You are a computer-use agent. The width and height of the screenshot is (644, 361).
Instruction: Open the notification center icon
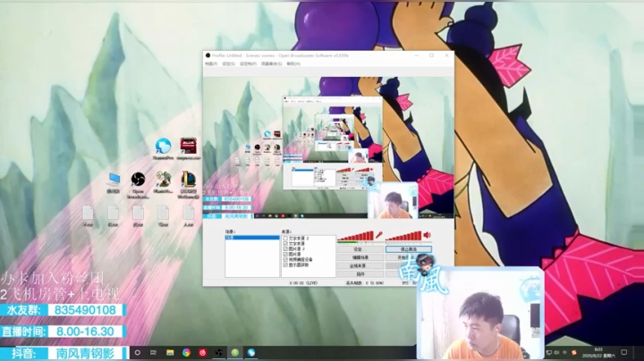[624, 352]
